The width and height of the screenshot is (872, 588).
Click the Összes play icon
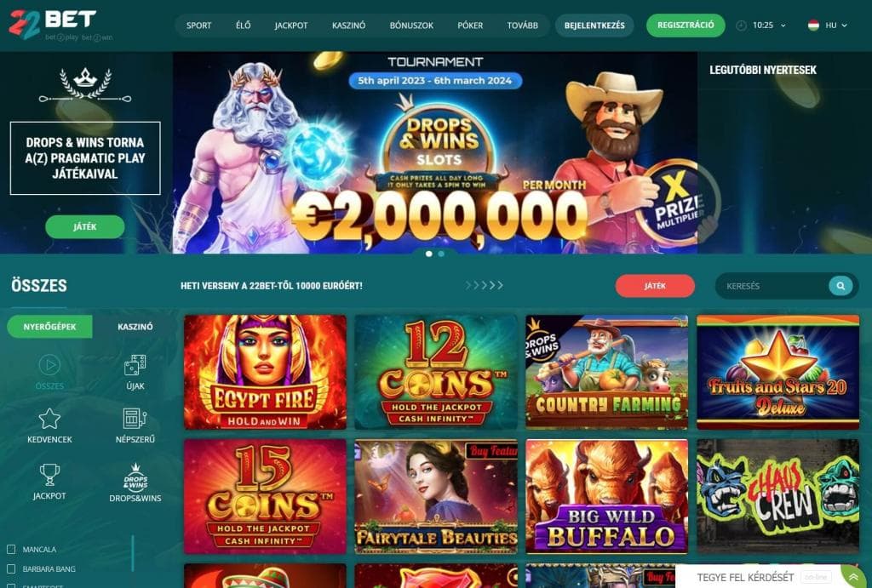point(49,365)
